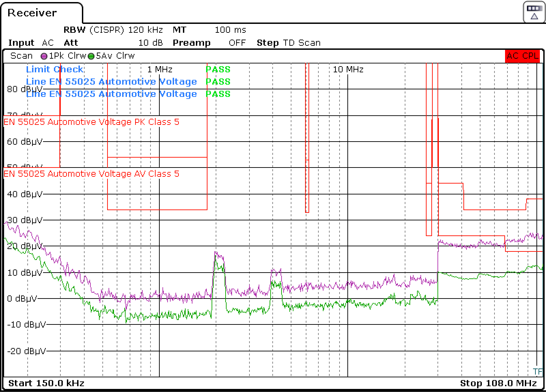
Task: Select the Receiver tab
Action: [x=32, y=13]
